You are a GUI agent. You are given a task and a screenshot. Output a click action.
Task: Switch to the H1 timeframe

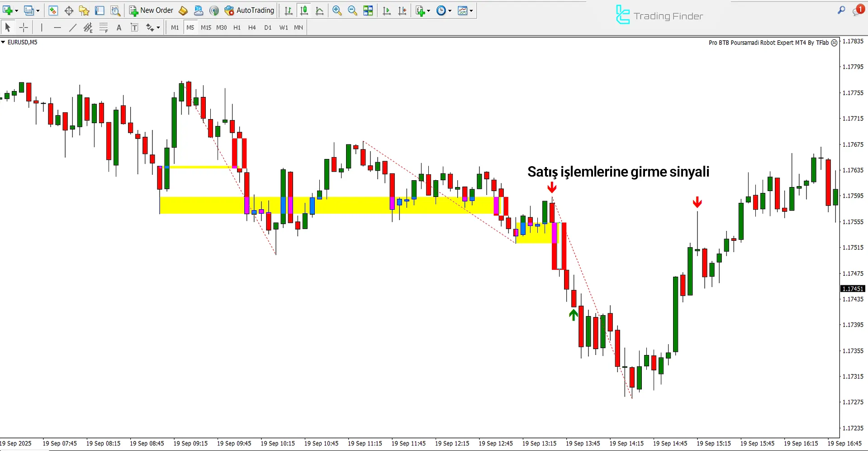[237, 28]
